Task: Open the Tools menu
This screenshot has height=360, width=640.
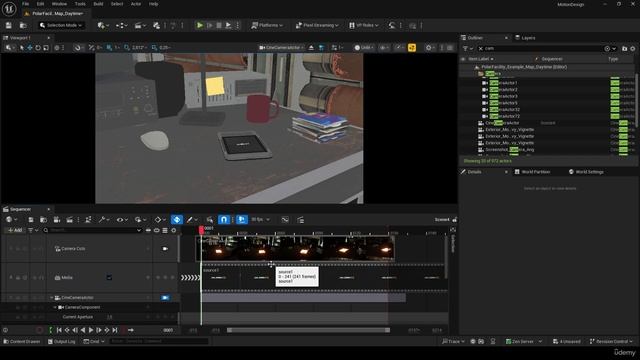Action: pyautogui.click(x=80, y=4)
